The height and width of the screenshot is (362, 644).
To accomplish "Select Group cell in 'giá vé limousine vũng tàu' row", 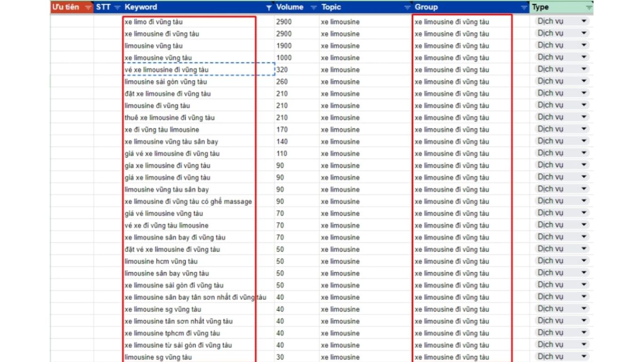I will pyautogui.click(x=462, y=214).
